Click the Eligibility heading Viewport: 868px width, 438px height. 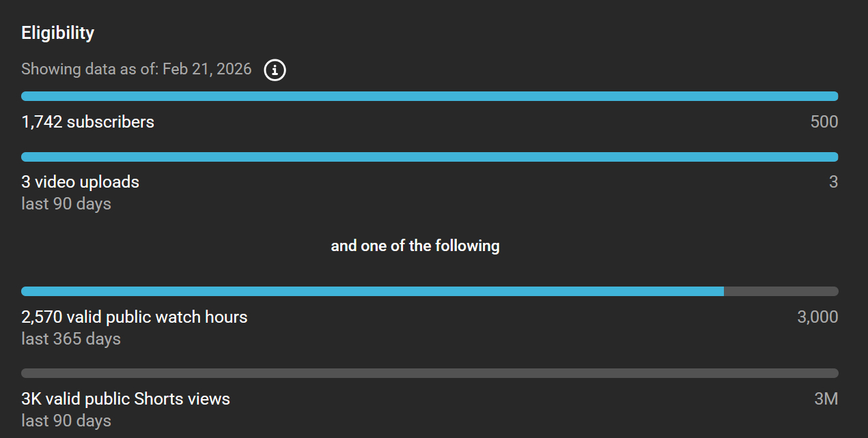tap(58, 33)
